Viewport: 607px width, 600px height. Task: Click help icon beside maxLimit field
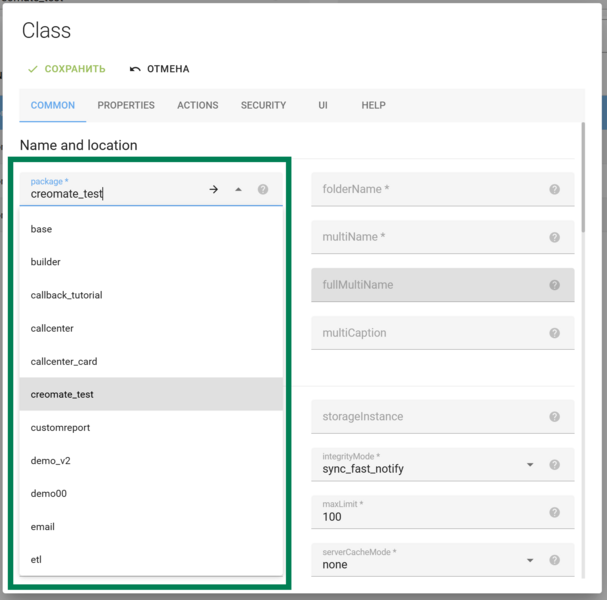pyautogui.click(x=554, y=513)
